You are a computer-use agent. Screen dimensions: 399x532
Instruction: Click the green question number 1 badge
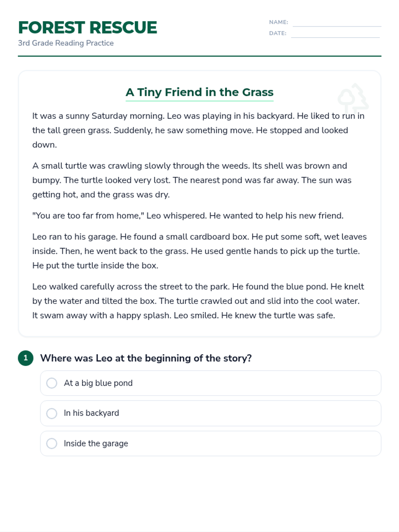click(26, 358)
